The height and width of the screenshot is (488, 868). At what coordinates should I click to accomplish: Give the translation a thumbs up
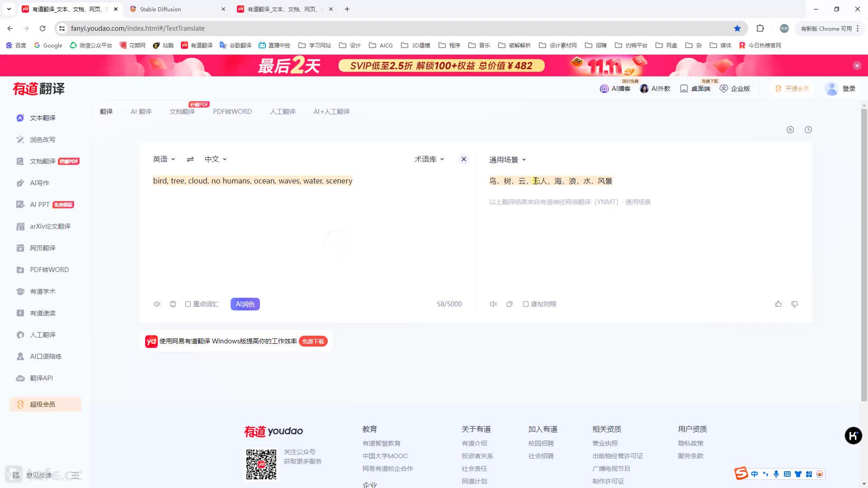(778, 304)
